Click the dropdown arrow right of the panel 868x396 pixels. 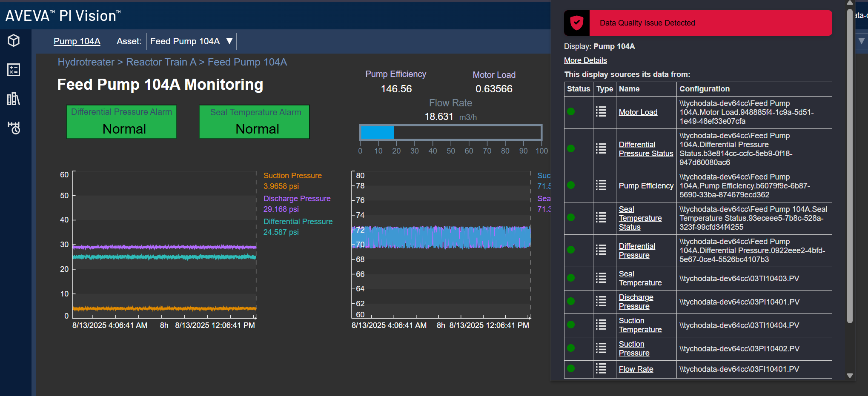tap(861, 41)
